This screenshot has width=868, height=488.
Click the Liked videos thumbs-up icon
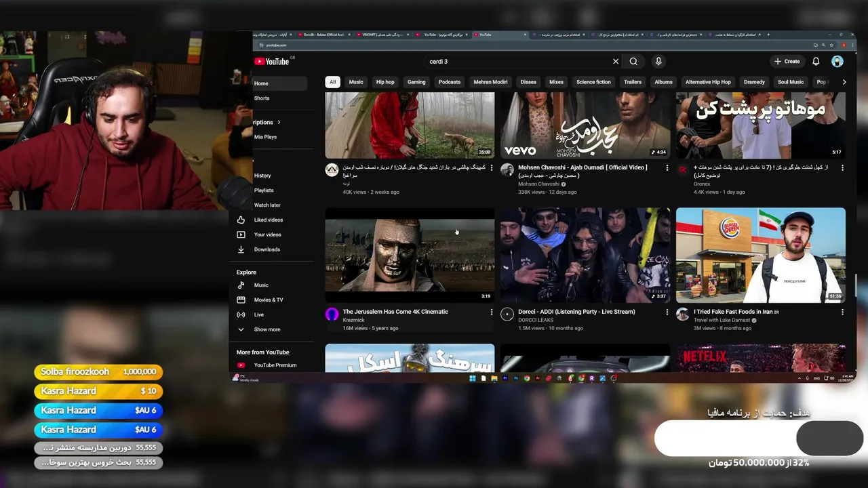241,220
